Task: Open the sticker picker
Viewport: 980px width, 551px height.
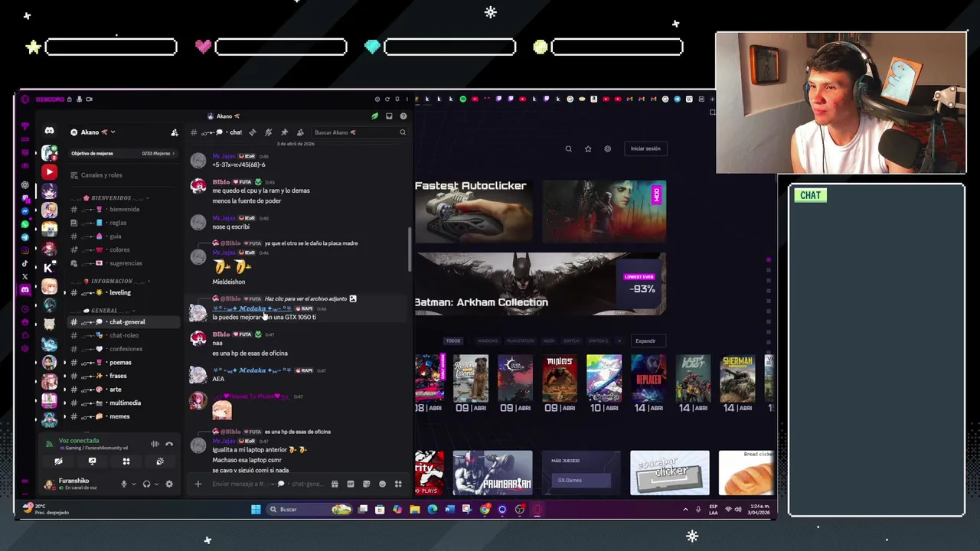Action: click(x=367, y=484)
